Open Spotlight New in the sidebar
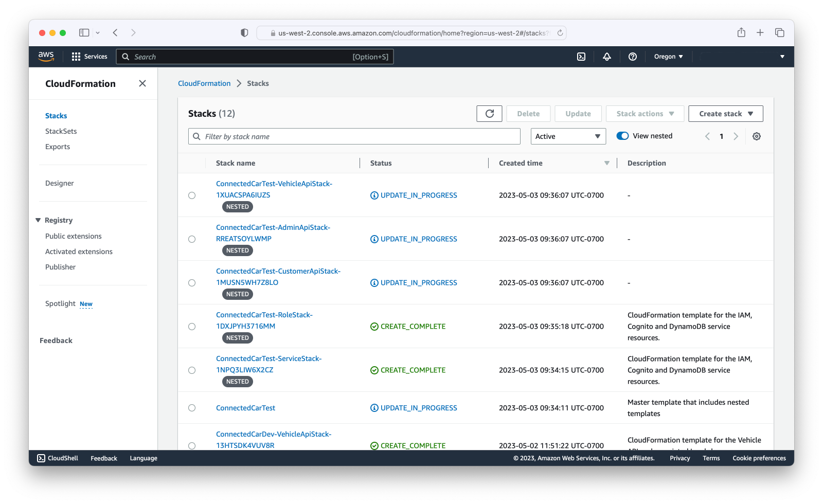The width and height of the screenshot is (823, 504). (x=69, y=303)
